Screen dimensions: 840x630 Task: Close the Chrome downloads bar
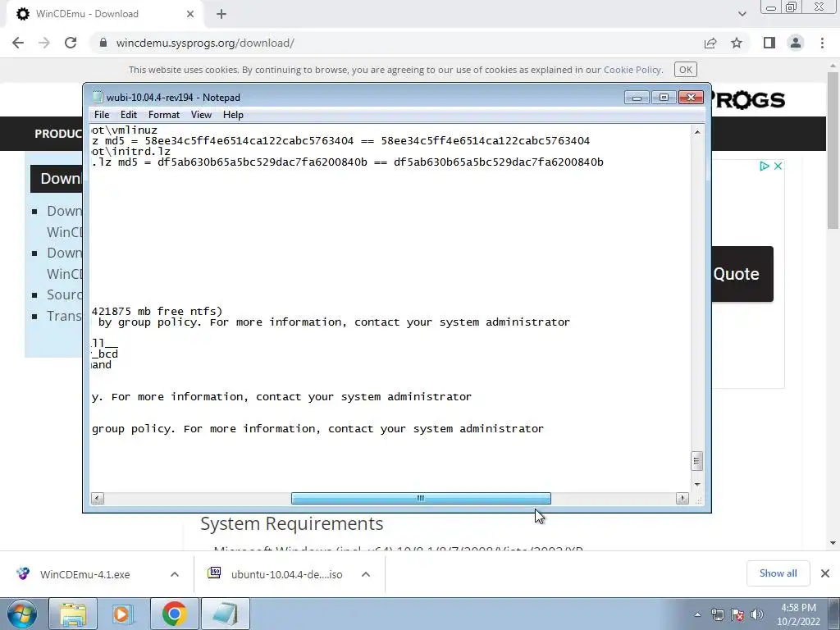(x=825, y=573)
